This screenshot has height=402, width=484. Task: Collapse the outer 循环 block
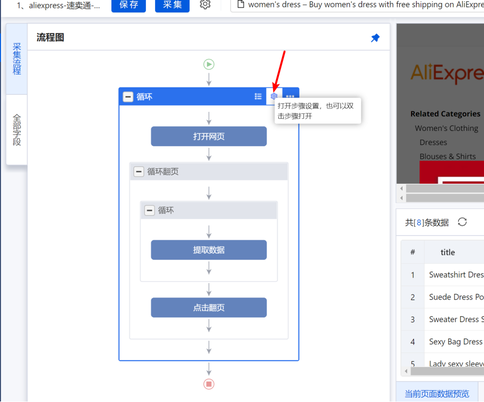click(128, 97)
